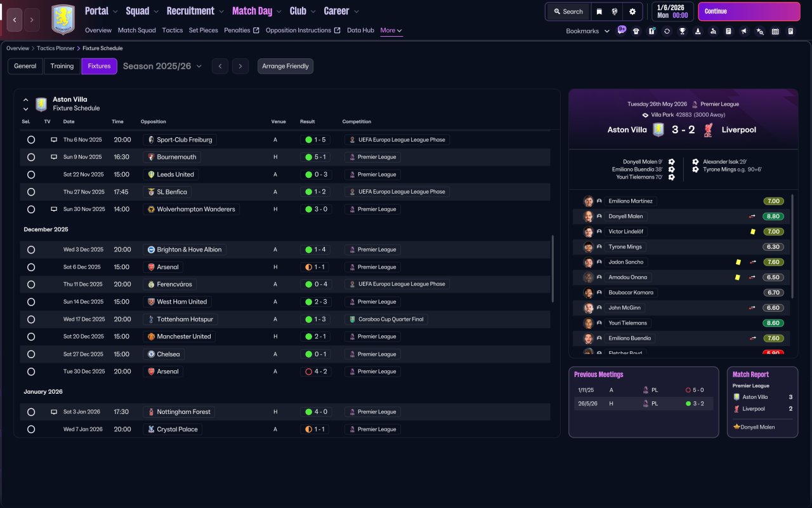Open the Opposition Instructions link

(303, 30)
